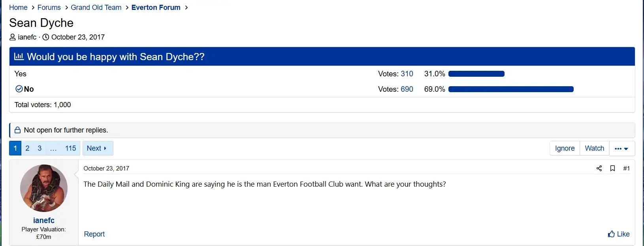The image size is (644, 246).
Task: Click the No option checkmark icon
Action: click(19, 89)
